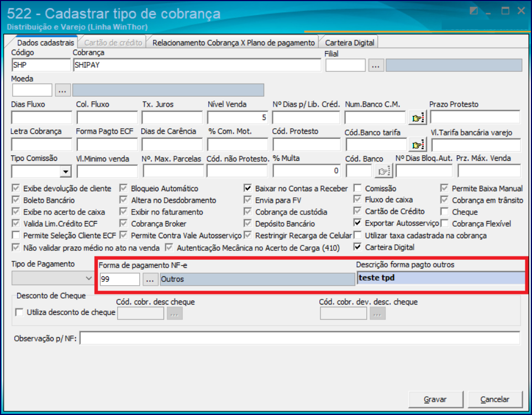The height and width of the screenshot is (415, 532).
Task: Focus the Cód. Protesto input field
Action: click(x=307, y=145)
